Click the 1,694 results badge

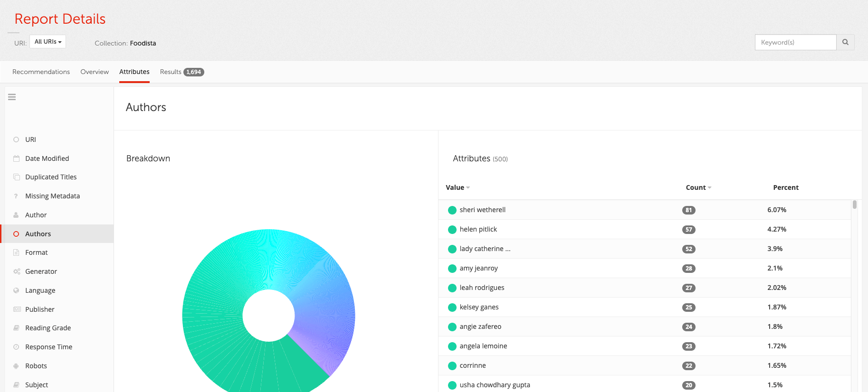point(194,72)
